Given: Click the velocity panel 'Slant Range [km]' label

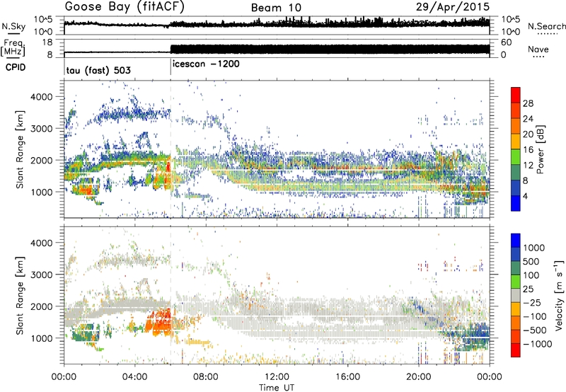Looking at the screenshot, I should [x=21, y=295].
